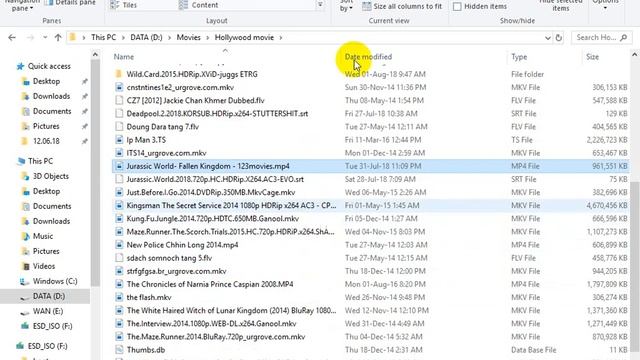Image resolution: width=640 pixels, height=360 pixels.
Task: Click the The.Interview.2014 mkv file icon
Action: pos(119,324)
